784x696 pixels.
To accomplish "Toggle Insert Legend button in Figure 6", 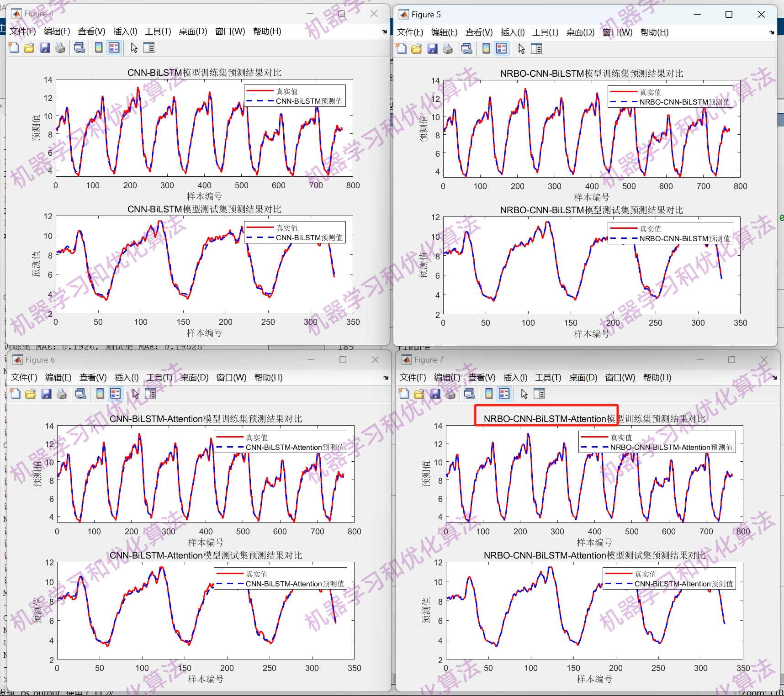I will [x=116, y=394].
